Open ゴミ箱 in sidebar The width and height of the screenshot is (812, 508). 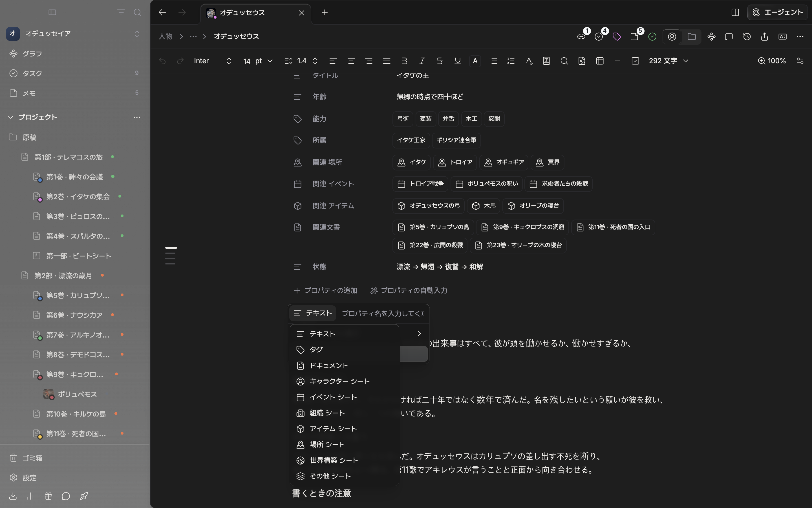75,457
